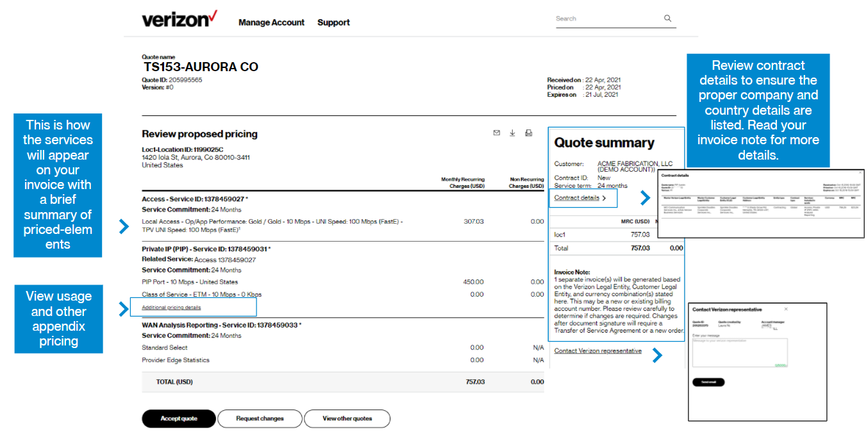Open the Support menu
The image size is (868, 448).
(333, 22)
